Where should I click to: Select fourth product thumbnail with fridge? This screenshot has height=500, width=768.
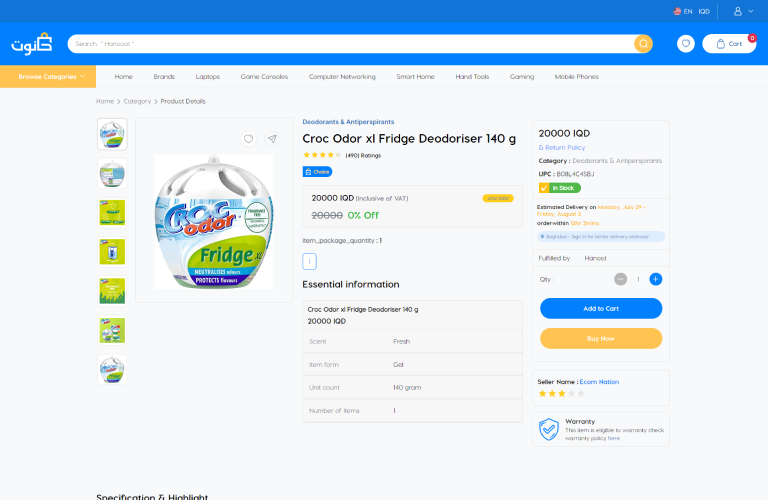pyautogui.click(x=112, y=252)
